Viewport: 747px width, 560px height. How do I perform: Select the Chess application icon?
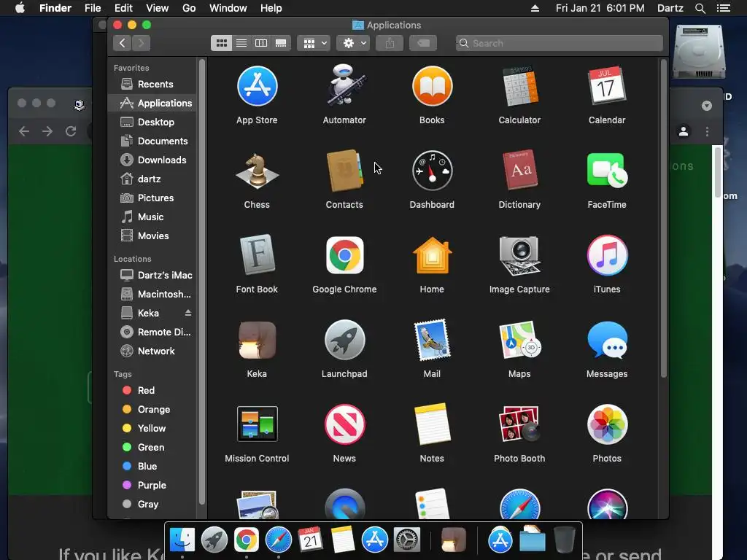[x=257, y=171]
